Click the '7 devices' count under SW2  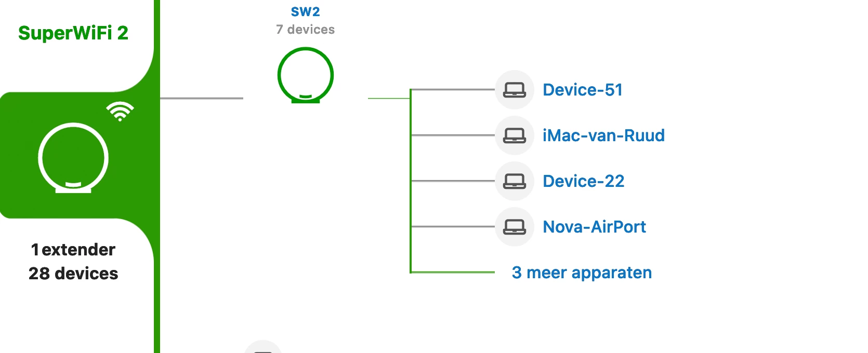tap(306, 30)
